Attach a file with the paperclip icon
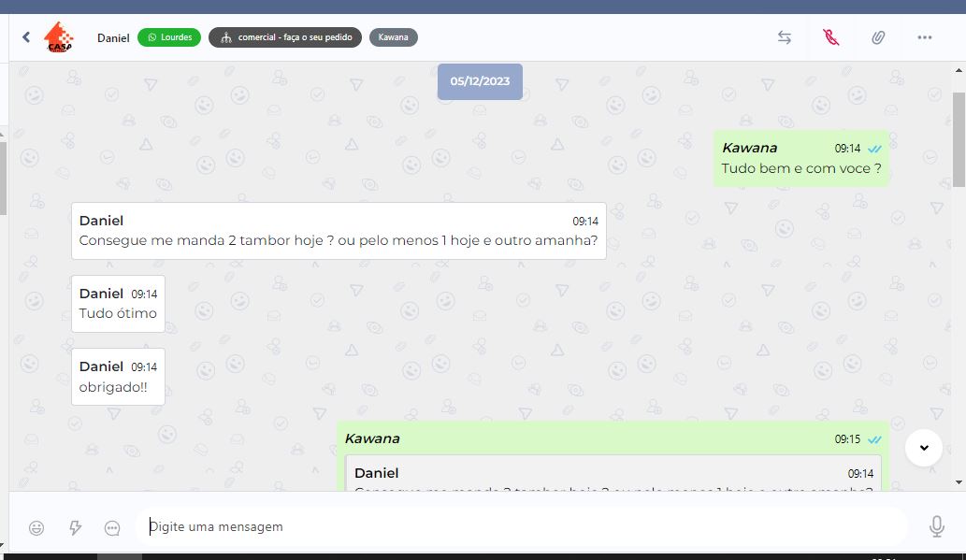The width and height of the screenshot is (966, 560). coord(878,37)
